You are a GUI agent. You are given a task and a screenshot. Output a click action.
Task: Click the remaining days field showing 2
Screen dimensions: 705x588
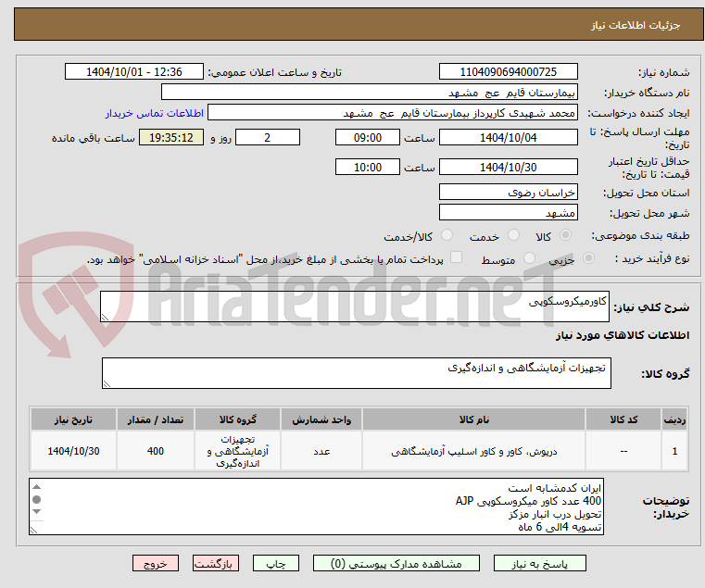tap(268, 138)
